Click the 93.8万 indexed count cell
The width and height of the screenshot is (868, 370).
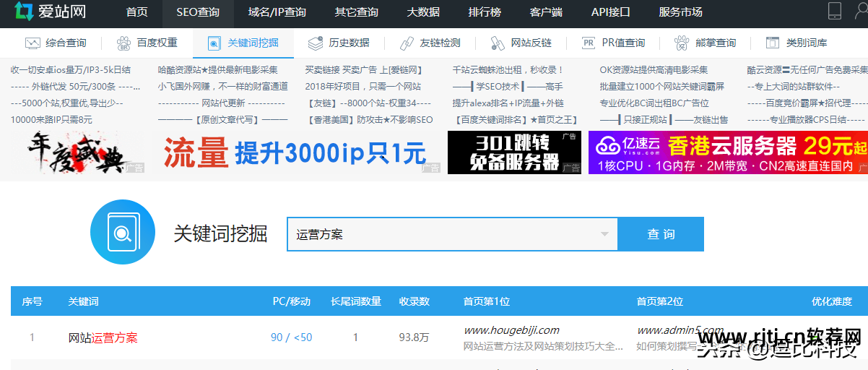tap(415, 337)
